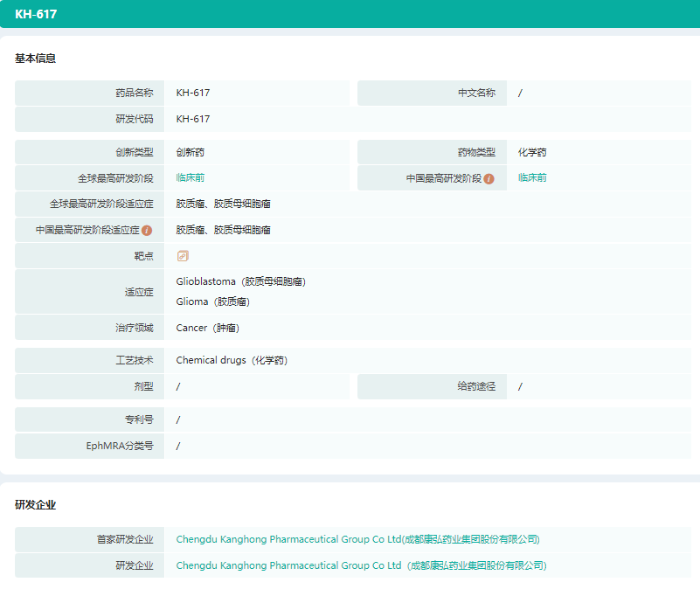This screenshot has width=700, height=589.
Task: Click the KH-617 page header title
Action: coord(36,14)
